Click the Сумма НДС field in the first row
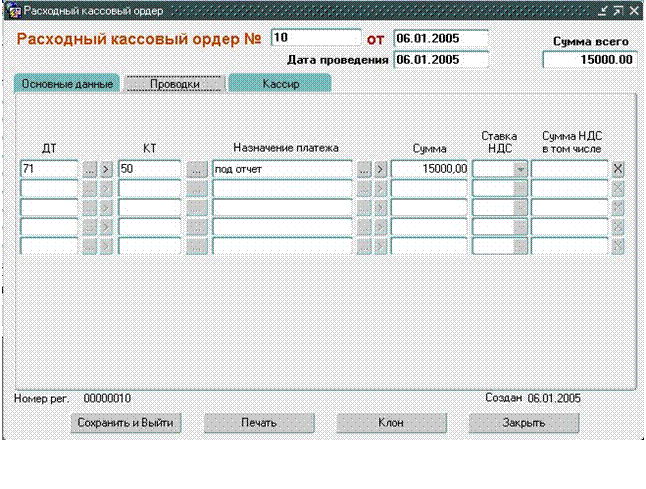The width and height of the screenshot is (646, 489). (x=569, y=169)
